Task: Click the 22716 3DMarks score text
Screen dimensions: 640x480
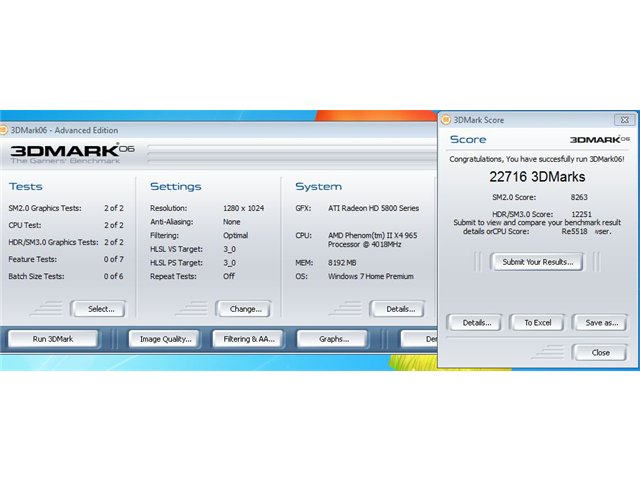Action: 537,177
